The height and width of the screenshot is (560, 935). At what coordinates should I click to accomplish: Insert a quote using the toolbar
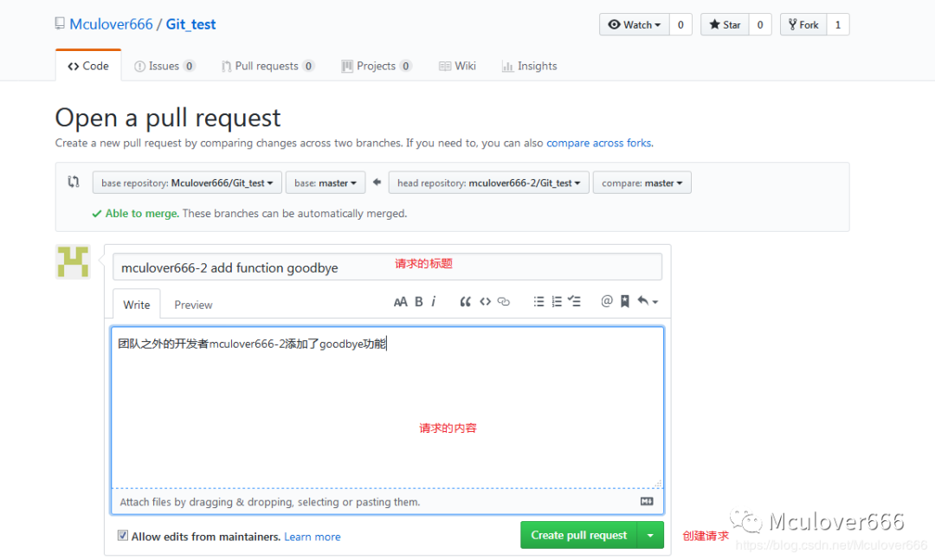465,302
